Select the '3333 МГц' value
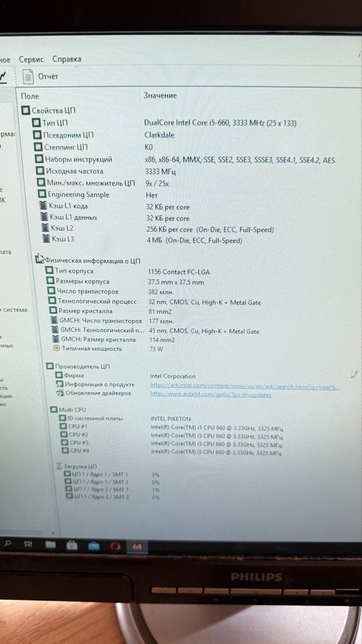The height and width of the screenshot is (644, 362). tap(160, 171)
